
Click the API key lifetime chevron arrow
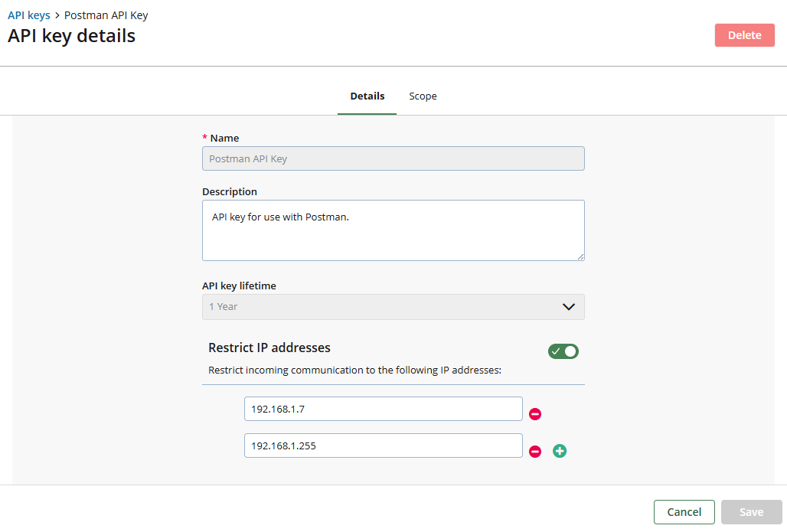pos(569,307)
